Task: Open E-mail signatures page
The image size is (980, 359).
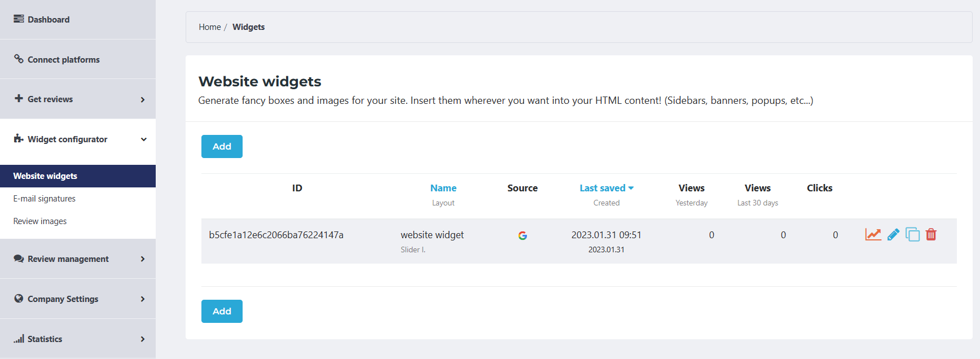Action: pyautogui.click(x=45, y=199)
